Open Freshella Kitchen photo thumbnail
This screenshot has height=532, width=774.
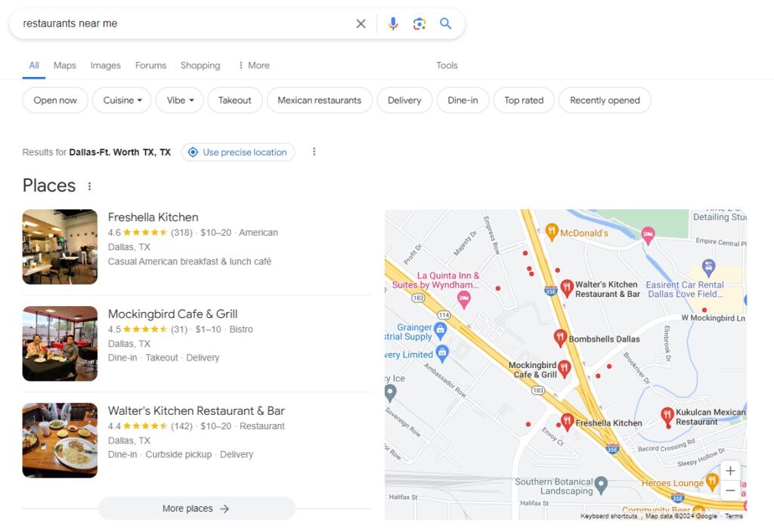[x=60, y=247]
